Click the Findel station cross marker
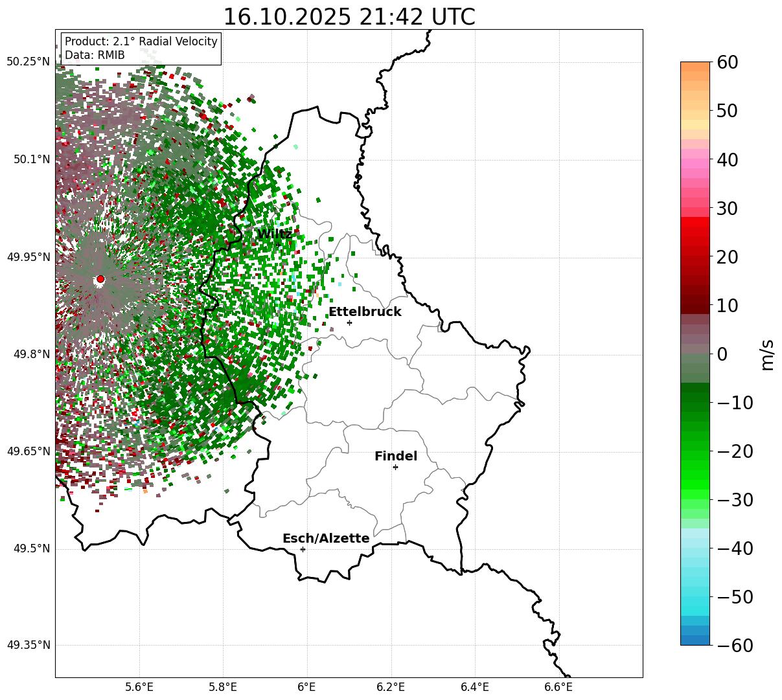 coord(395,467)
